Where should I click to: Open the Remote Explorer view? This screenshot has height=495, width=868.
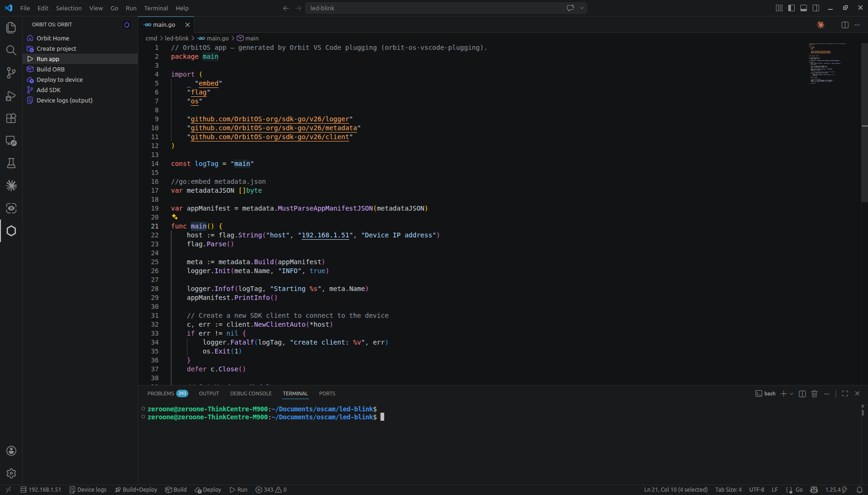pyautogui.click(x=11, y=141)
